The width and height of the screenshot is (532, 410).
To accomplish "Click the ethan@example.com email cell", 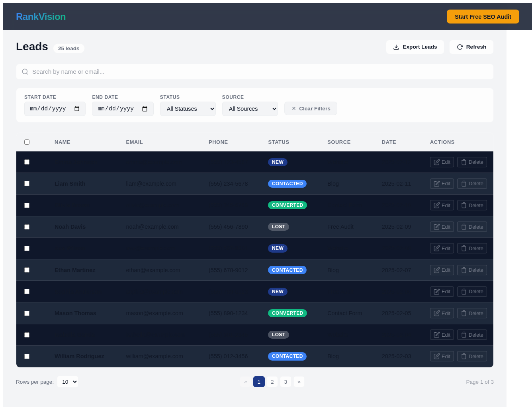I will tap(153, 270).
